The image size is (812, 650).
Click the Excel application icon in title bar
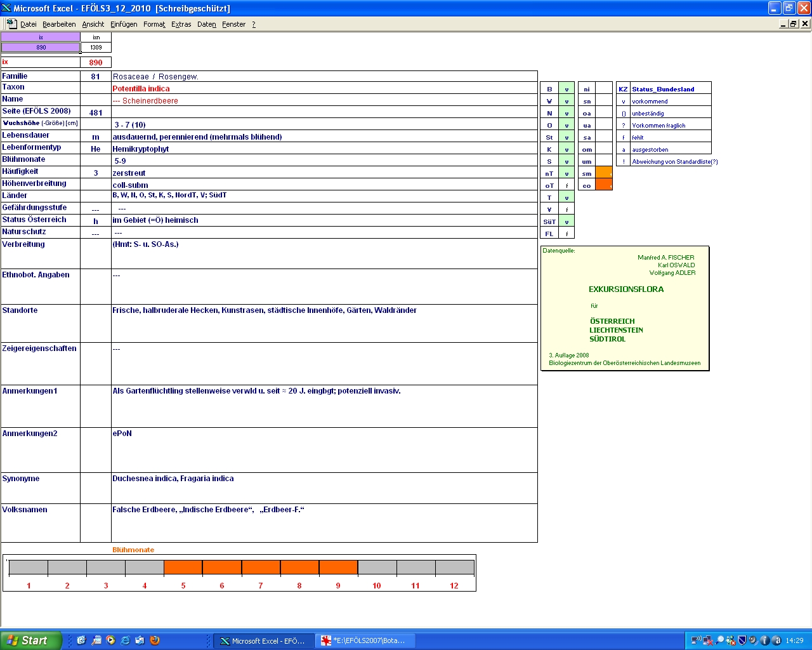point(6,8)
